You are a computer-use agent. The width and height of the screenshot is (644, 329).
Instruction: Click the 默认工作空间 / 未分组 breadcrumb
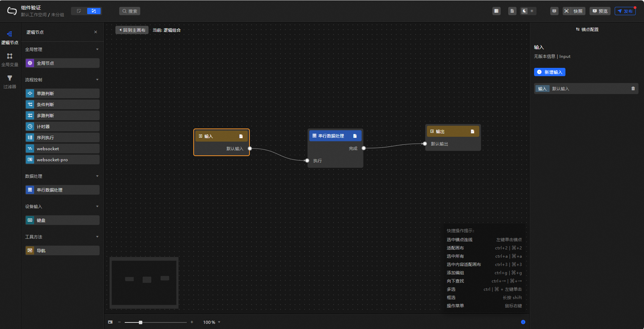tap(42, 15)
